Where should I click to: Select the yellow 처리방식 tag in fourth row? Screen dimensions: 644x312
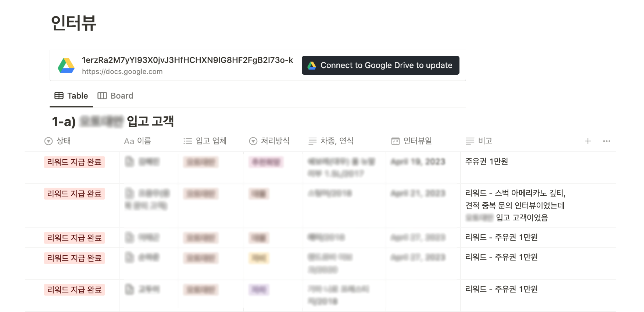click(259, 258)
